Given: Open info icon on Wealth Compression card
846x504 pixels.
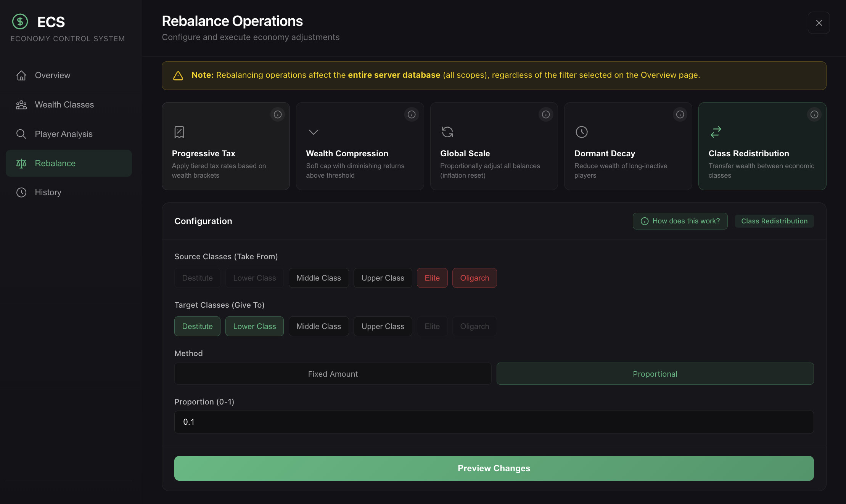Looking at the screenshot, I should pyautogui.click(x=412, y=114).
